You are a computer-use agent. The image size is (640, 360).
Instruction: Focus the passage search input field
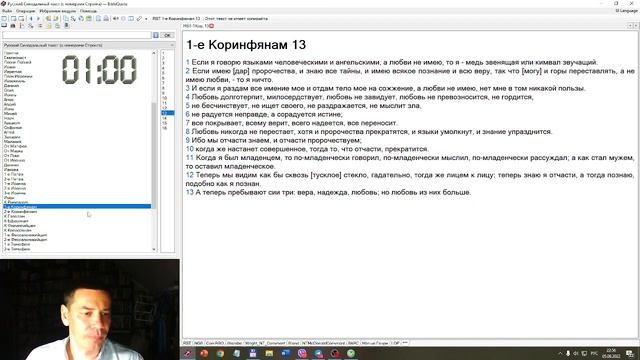[77, 36]
